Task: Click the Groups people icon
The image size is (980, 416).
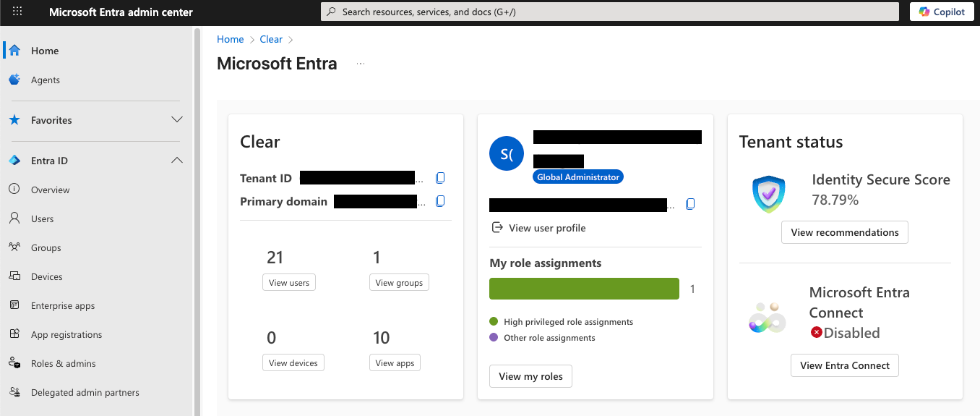Action: click(14, 247)
